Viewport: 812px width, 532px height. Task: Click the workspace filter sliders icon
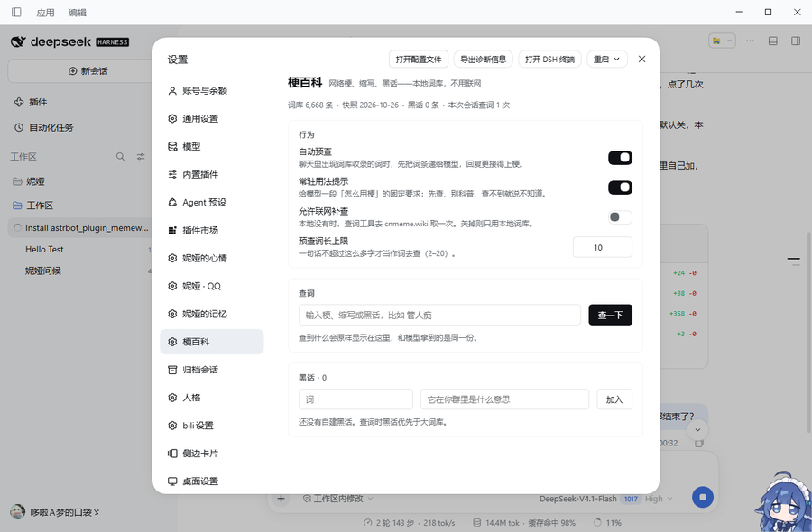click(141, 156)
